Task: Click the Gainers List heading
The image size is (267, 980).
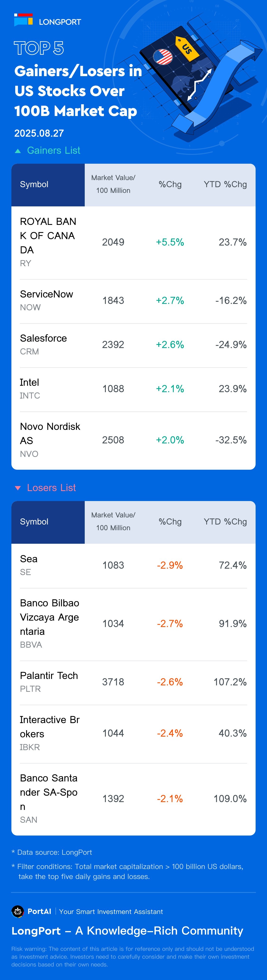Action: (x=53, y=151)
